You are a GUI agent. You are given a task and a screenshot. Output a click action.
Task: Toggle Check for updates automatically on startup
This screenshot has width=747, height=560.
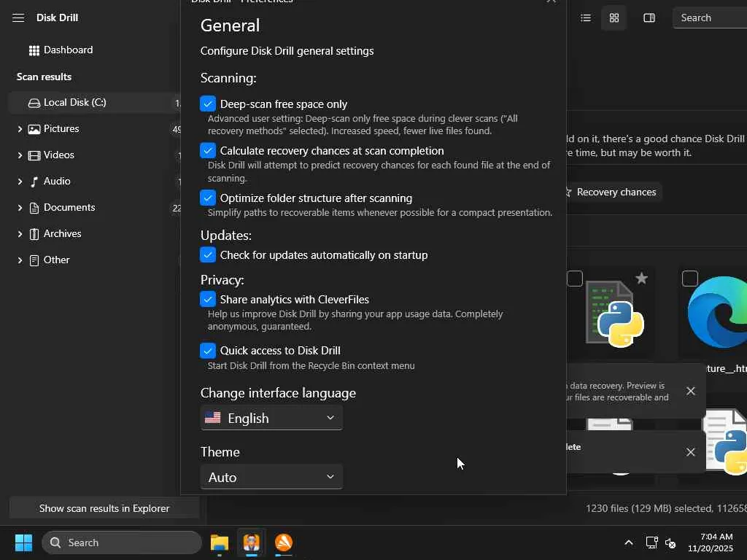208,254
